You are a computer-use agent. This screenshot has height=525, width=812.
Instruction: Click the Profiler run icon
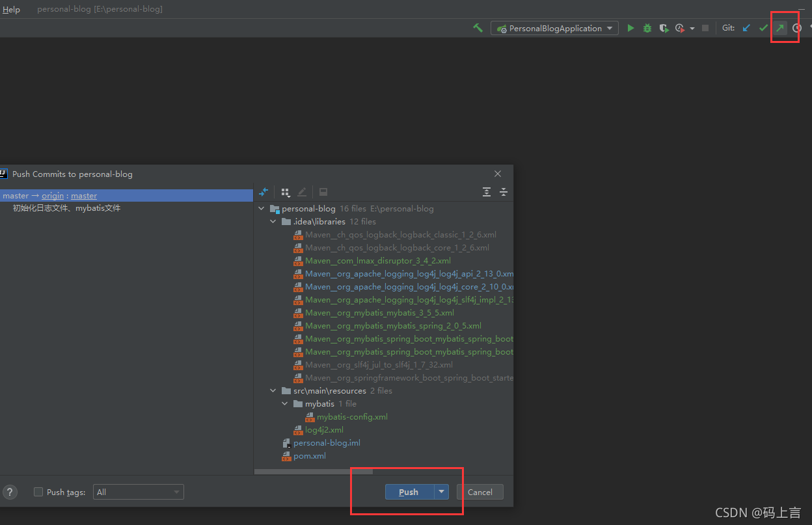[x=680, y=28]
